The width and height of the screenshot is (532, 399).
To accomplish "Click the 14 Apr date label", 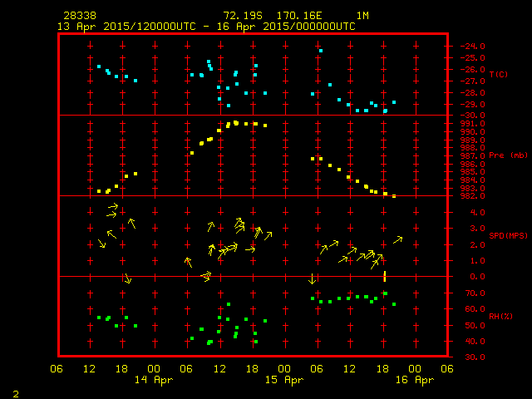I will [154, 380].
